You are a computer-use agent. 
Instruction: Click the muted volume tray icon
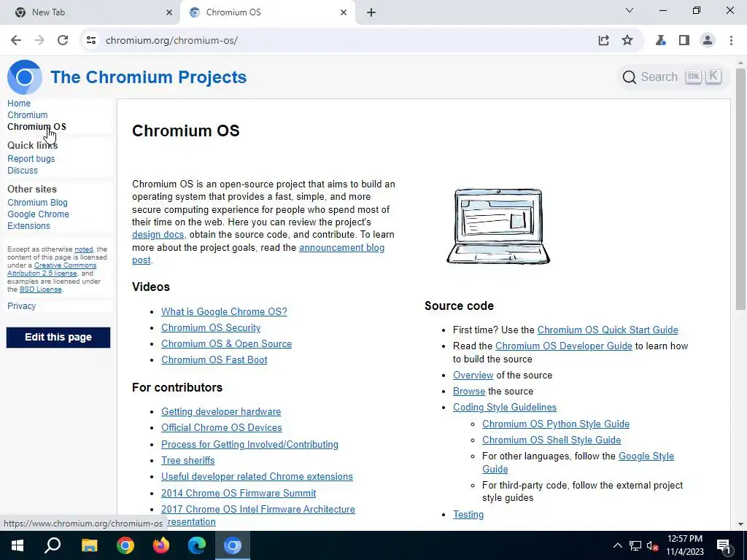pyautogui.click(x=652, y=545)
